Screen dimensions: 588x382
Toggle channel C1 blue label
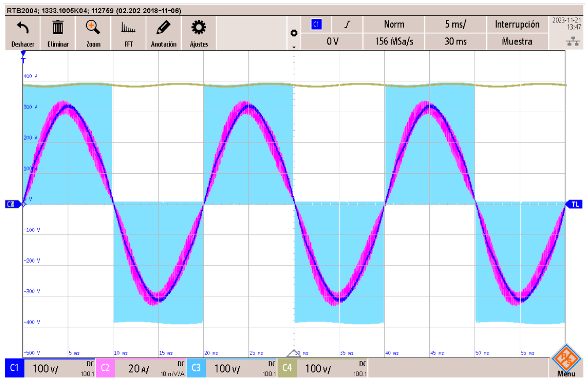(x=14, y=368)
